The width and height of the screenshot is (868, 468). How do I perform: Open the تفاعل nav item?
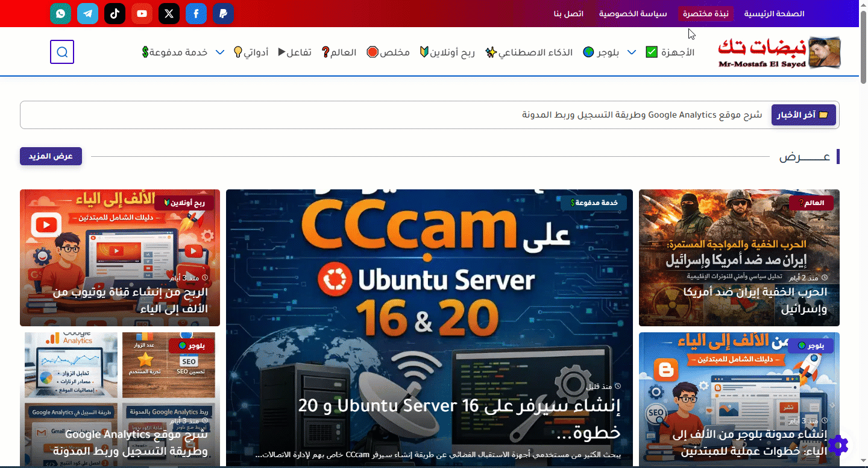coord(295,52)
